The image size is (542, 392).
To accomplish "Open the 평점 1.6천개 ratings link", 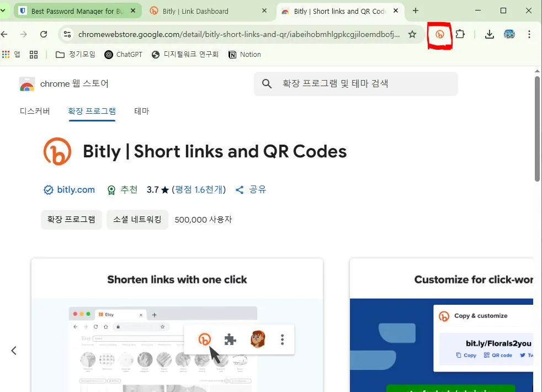I will (x=199, y=190).
